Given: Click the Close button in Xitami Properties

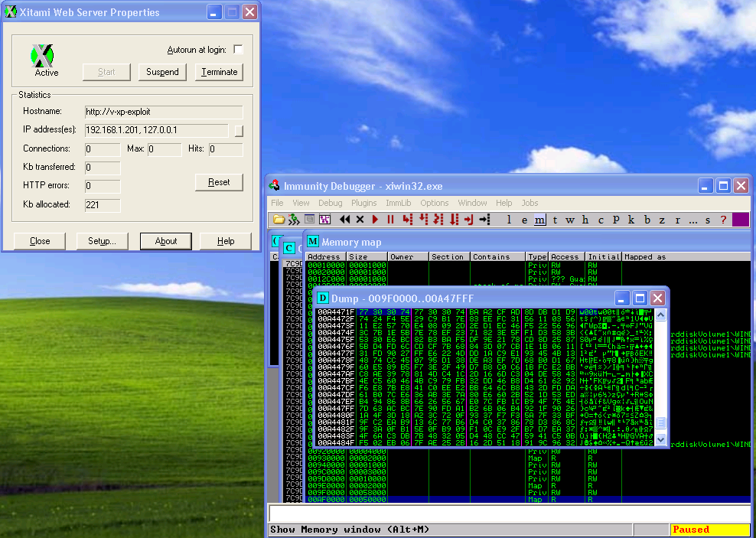Looking at the screenshot, I should click(x=40, y=241).
